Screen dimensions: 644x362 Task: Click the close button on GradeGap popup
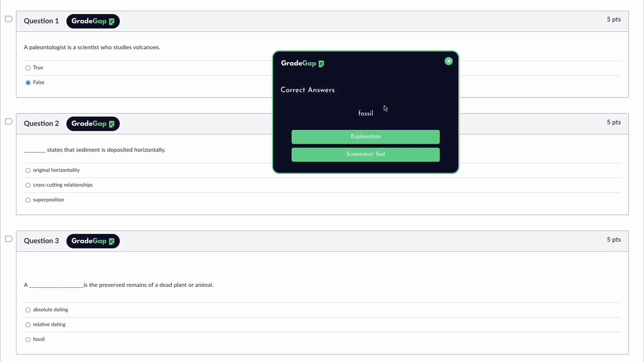[x=448, y=61]
